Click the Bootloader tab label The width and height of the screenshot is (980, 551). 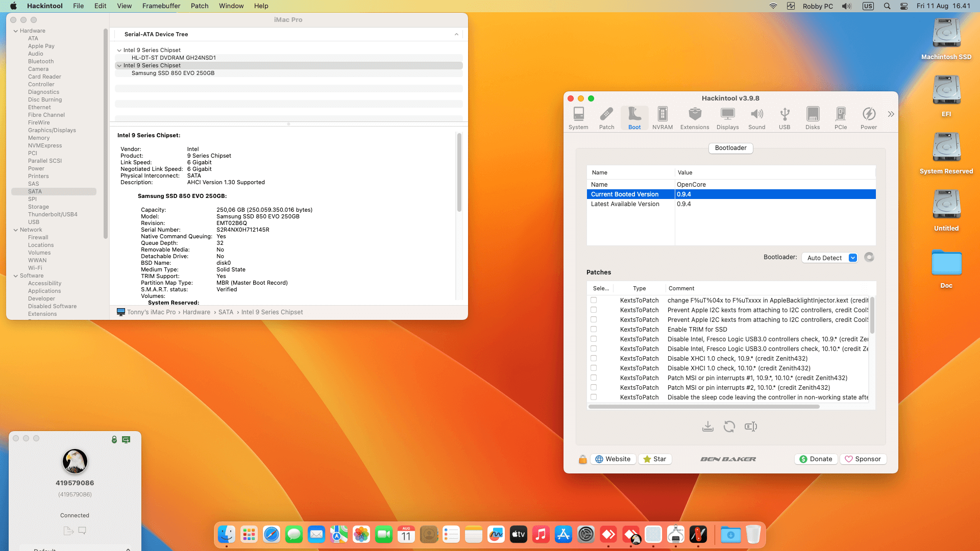730,148
